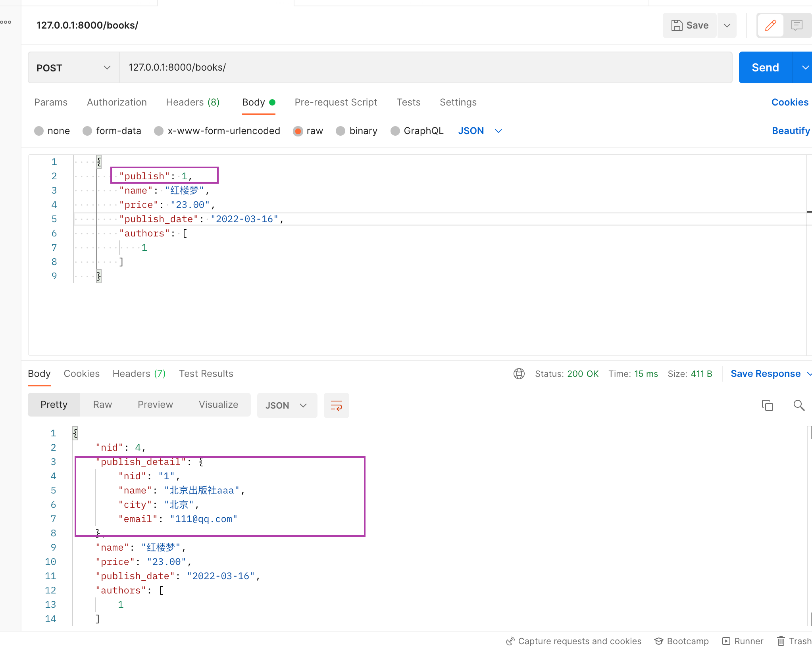
Task: Open the response JSON format dropdown
Action: (x=287, y=405)
